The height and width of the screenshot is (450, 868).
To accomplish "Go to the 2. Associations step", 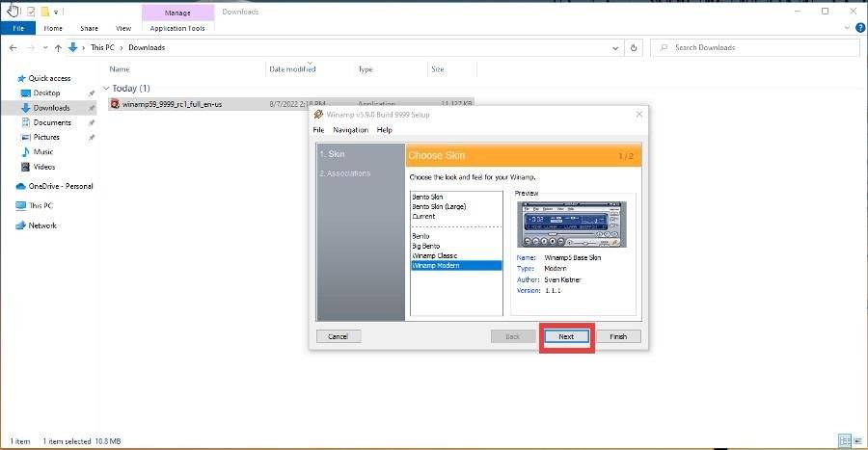I will (x=345, y=173).
